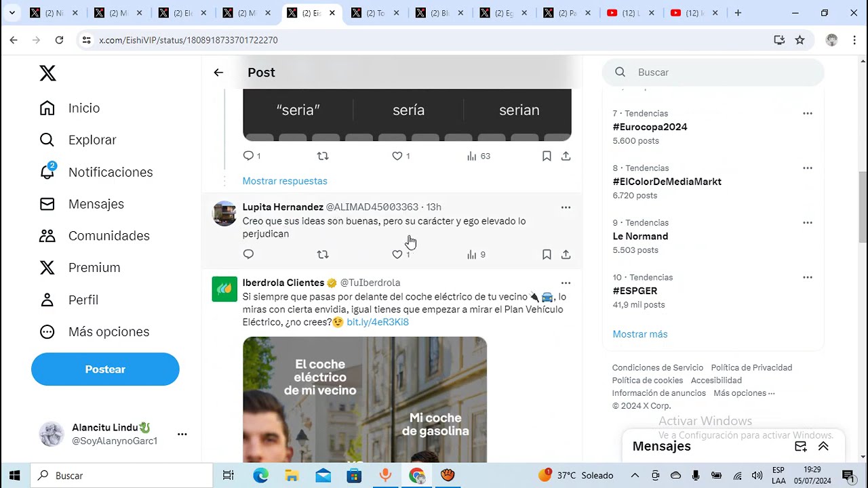868x488 pixels.
Task: Open the 63 views analytics icon
Action: 472,156
